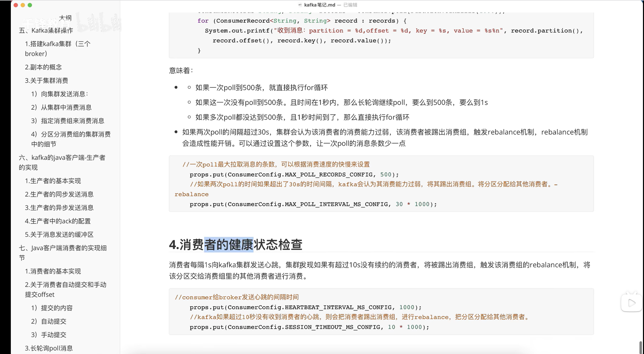Select 2.关于消费者自动提交和手动提交offset
This screenshot has height=354, width=644.
click(x=66, y=289)
